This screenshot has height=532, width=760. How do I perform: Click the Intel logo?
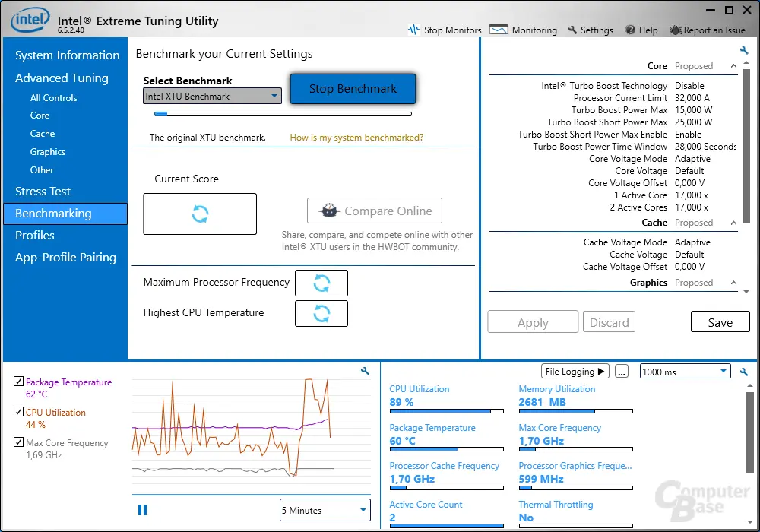(30, 20)
